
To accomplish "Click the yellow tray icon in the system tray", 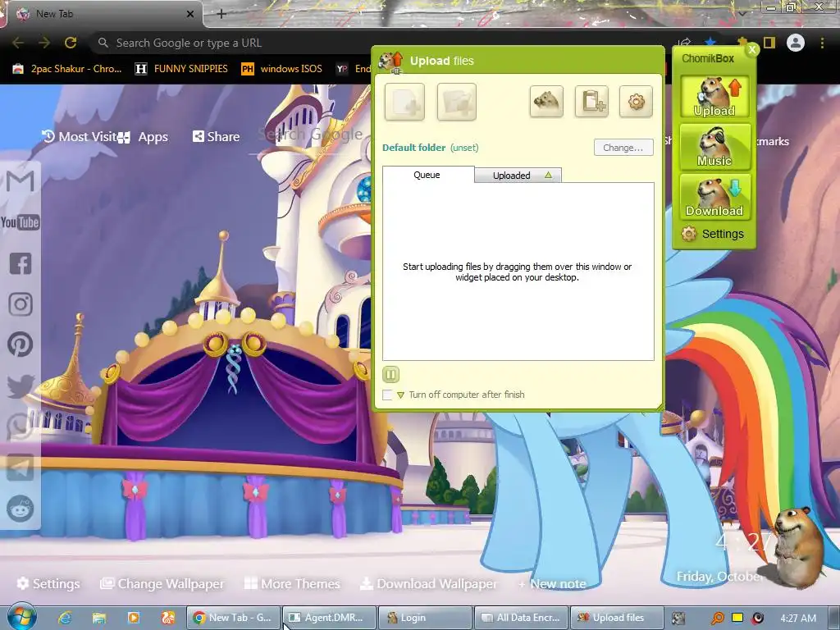I will coord(737,618).
